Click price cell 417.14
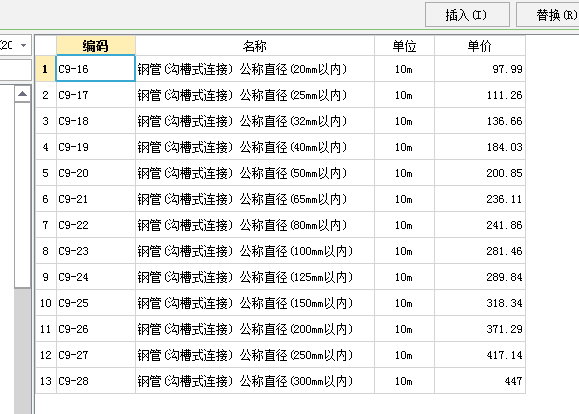The width and height of the screenshot is (579, 414). [x=480, y=355]
